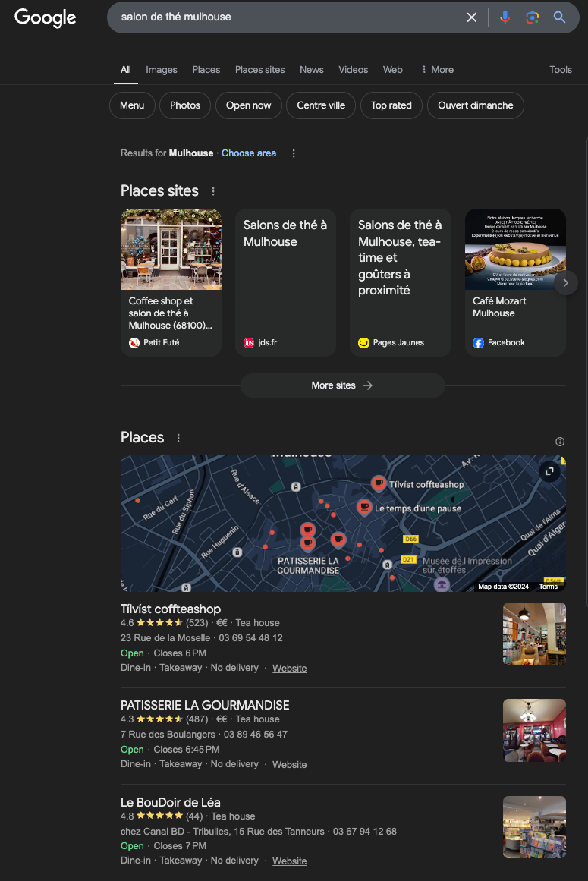Switch to the Places sites tab

(259, 70)
